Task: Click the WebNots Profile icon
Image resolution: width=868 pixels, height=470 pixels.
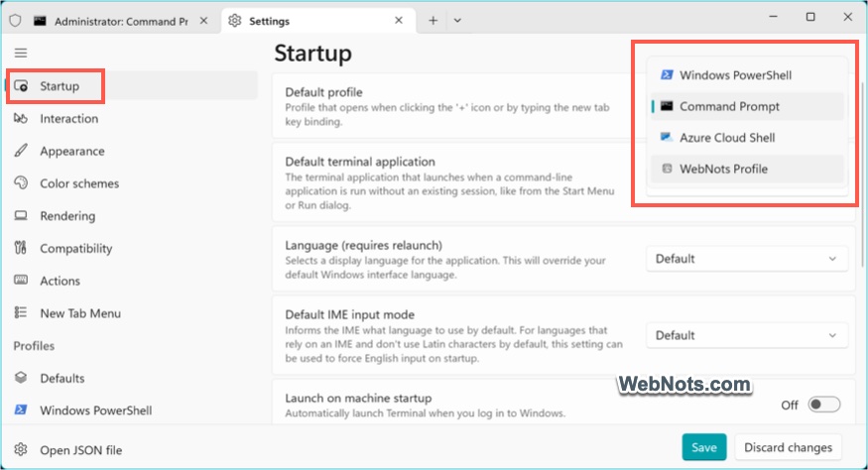Action: tap(667, 169)
